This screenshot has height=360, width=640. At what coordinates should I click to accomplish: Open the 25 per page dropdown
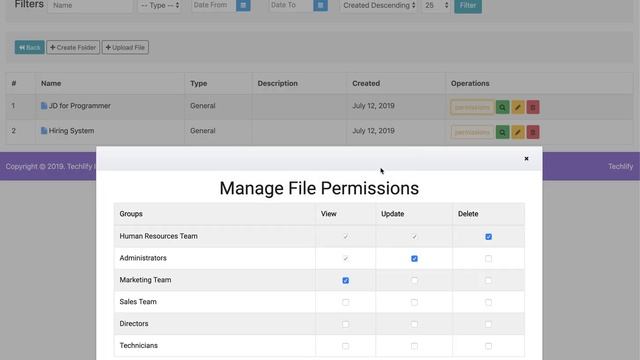click(x=436, y=5)
